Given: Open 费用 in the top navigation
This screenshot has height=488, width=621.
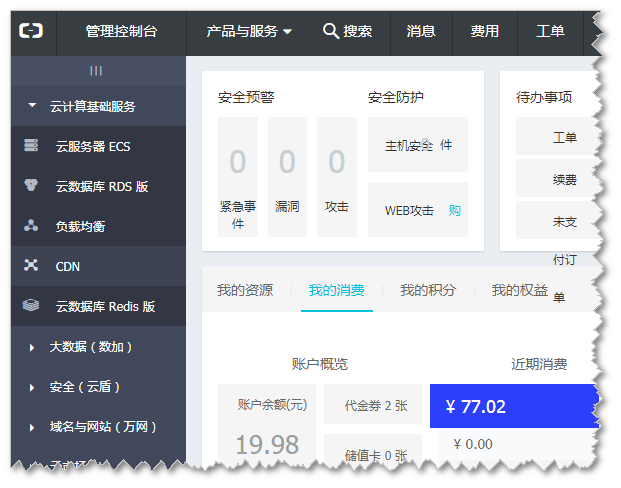Looking at the screenshot, I should (485, 32).
